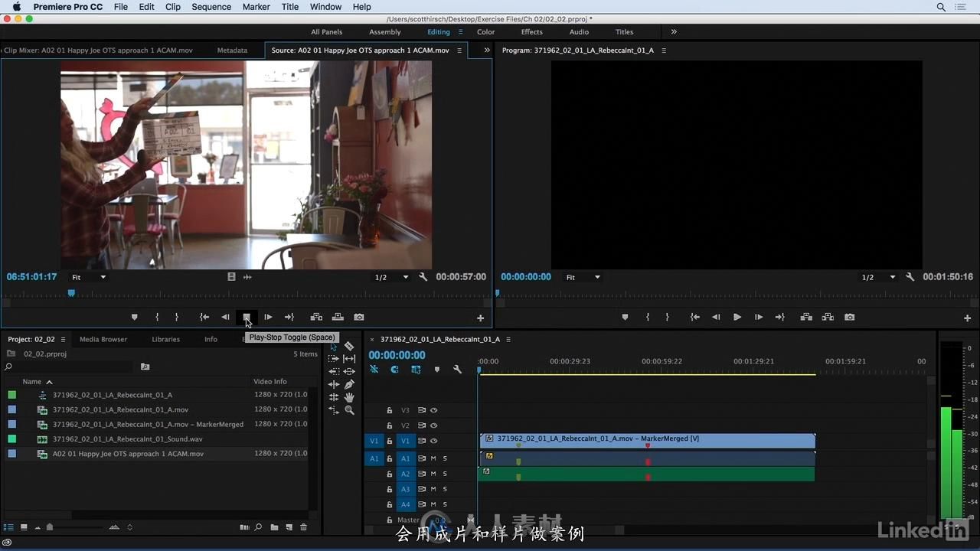This screenshot has height=551, width=980.
Task: Switch to Effects workspace
Action: click(x=531, y=32)
